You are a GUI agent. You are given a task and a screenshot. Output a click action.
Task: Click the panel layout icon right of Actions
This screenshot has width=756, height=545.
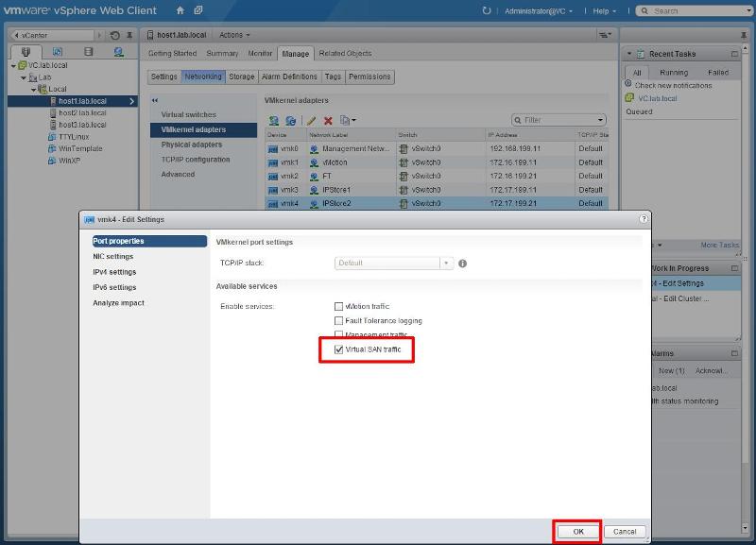(x=605, y=35)
